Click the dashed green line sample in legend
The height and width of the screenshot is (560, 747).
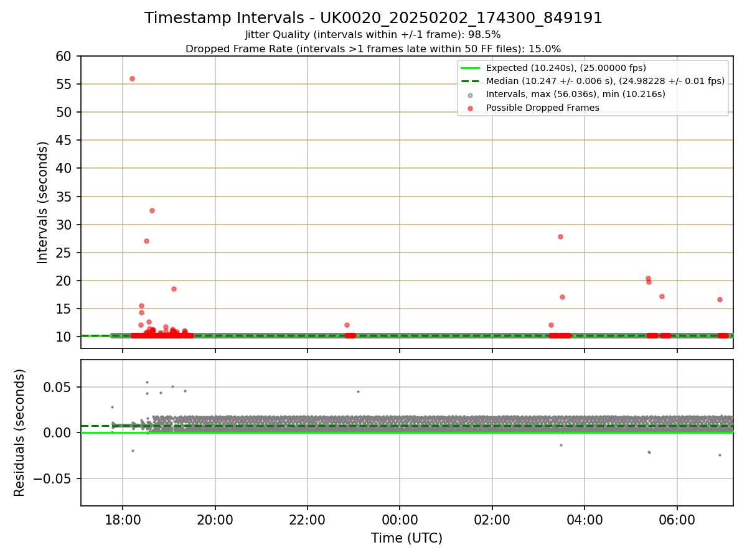tap(470, 82)
